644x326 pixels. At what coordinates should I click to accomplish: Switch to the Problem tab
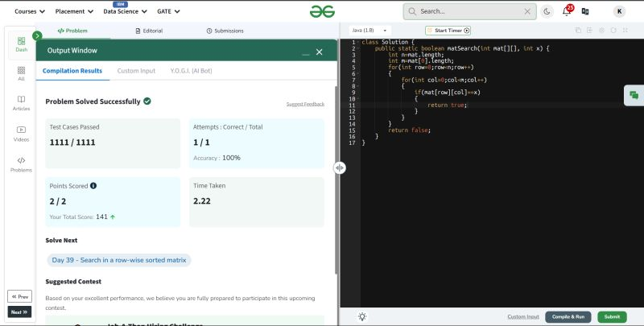pyautogui.click(x=72, y=31)
